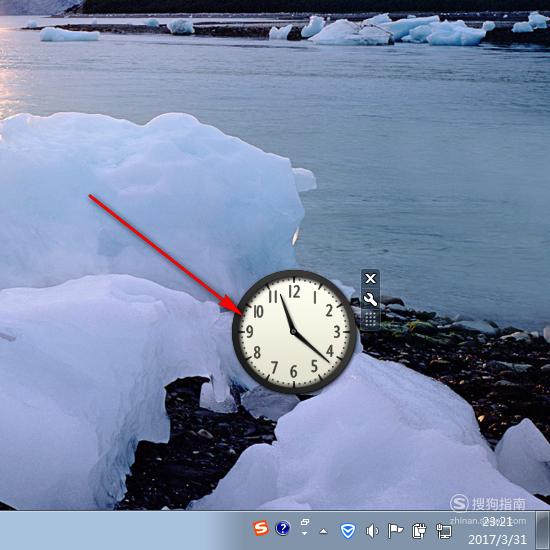Close the clock gadget with X button

tap(370, 279)
